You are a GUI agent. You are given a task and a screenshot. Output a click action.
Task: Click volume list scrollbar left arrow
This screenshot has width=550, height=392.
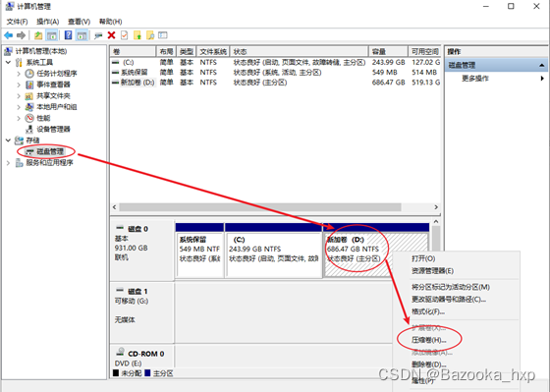click(114, 207)
